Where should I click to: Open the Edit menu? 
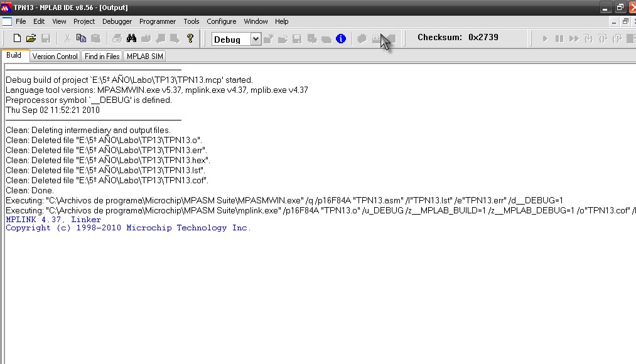point(39,21)
